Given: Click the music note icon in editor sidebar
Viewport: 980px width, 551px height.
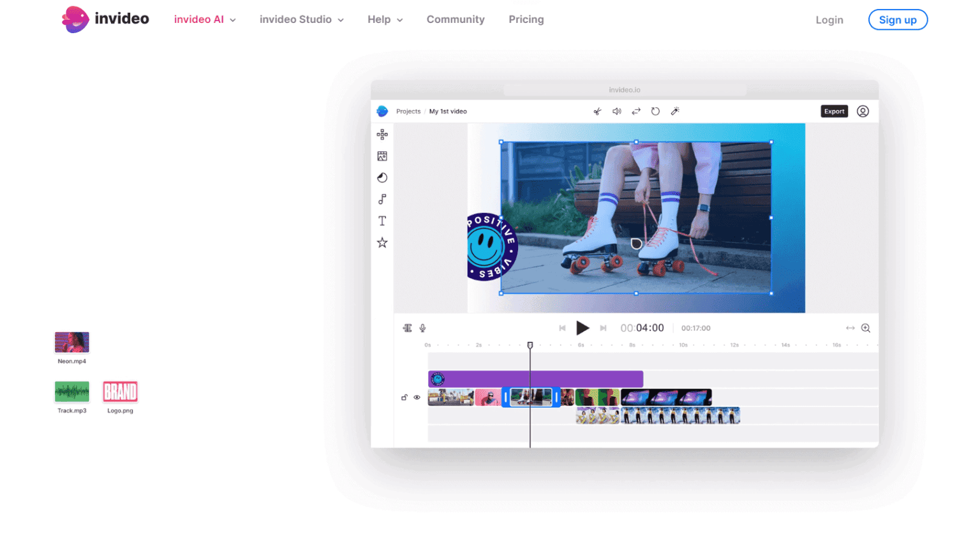Looking at the screenshot, I should click(382, 200).
